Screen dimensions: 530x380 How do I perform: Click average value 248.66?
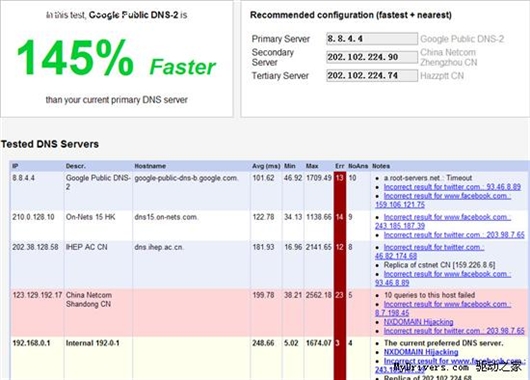click(x=263, y=343)
